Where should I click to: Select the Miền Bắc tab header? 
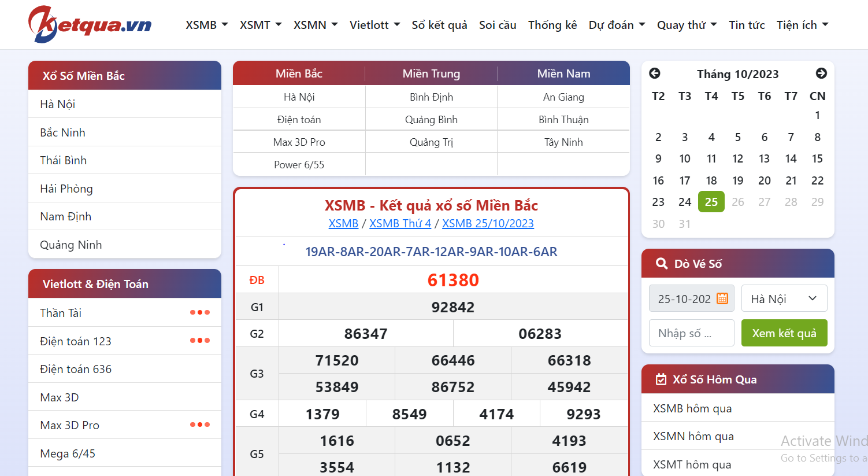click(299, 73)
